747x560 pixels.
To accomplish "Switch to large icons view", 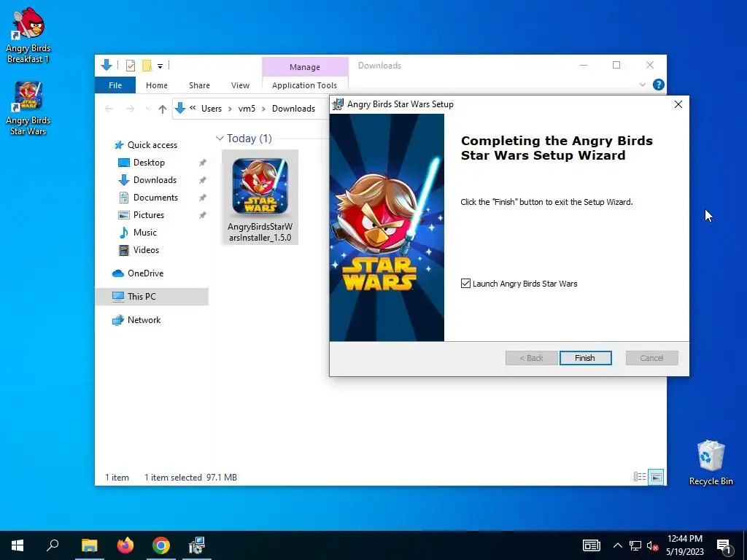I will (x=657, y=477).
